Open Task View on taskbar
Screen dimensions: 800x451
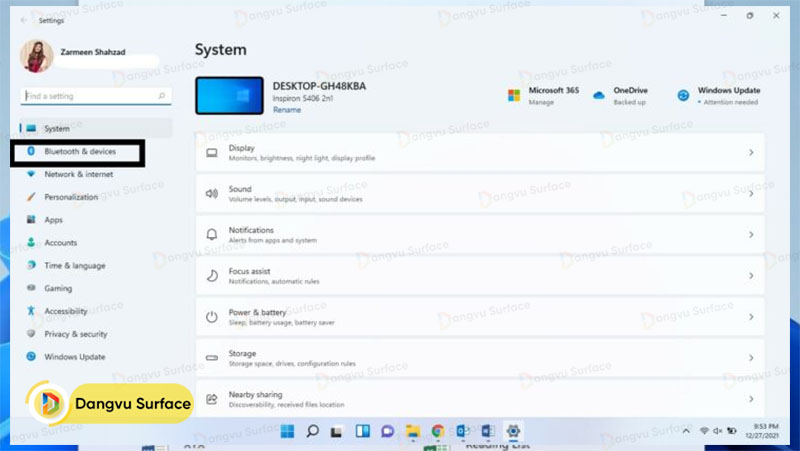tap(337, 432)
